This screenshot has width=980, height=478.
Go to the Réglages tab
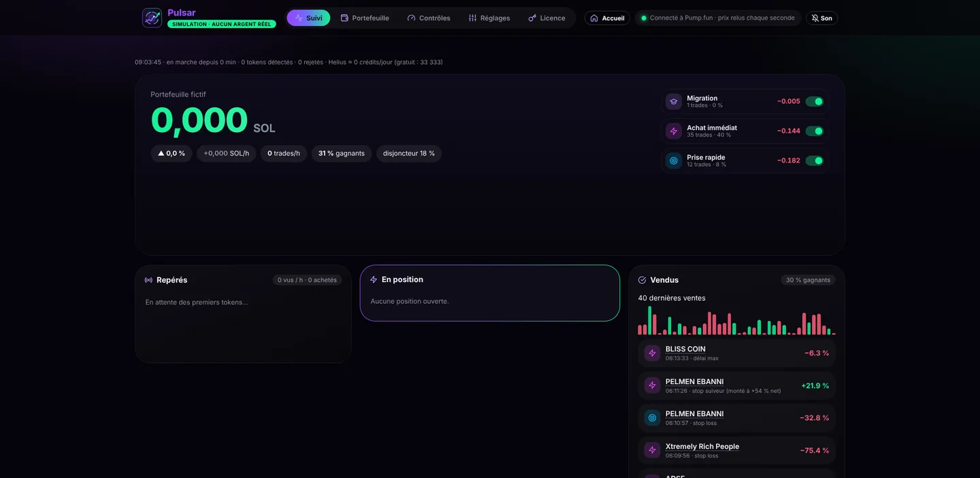pyautogui.click(x=489, y=18)
